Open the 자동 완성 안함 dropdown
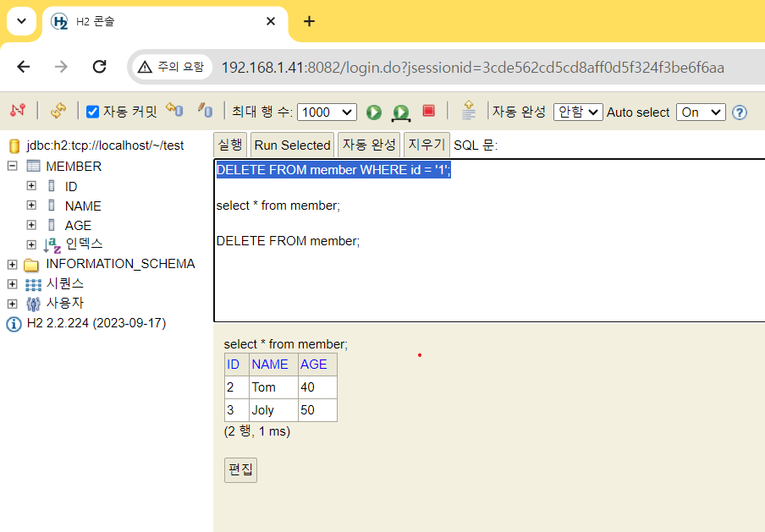 pyautogui.click(x=578, y=112)
